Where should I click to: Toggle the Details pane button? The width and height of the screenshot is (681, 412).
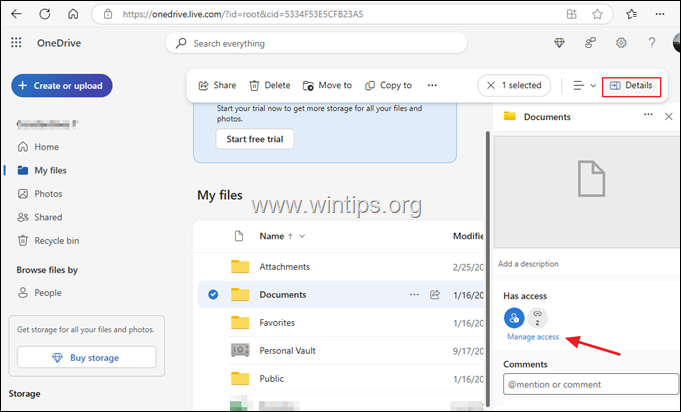(631, 86)
